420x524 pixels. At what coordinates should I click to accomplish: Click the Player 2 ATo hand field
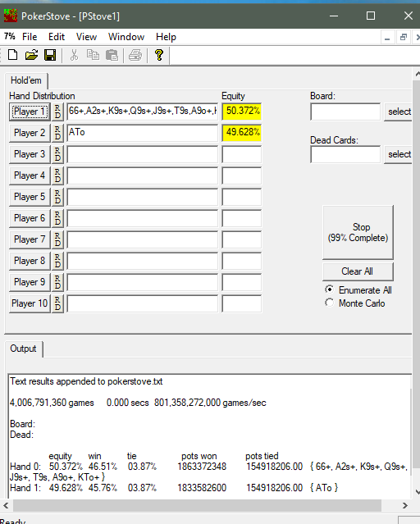[143, 133]
